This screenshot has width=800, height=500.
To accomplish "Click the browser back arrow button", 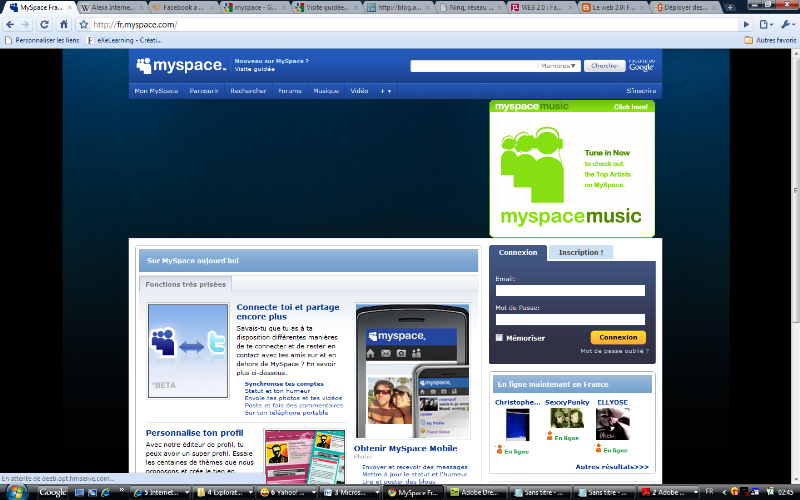I will tap(10, 24).
